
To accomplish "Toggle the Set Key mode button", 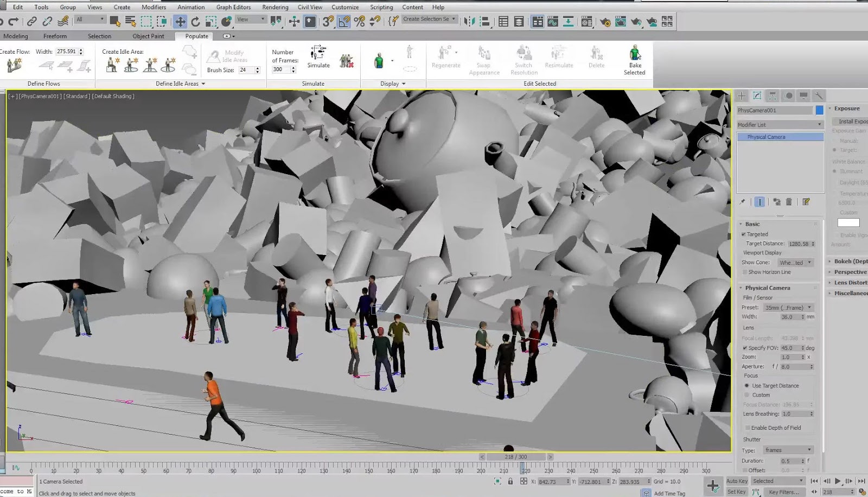I will pos(737,492).
